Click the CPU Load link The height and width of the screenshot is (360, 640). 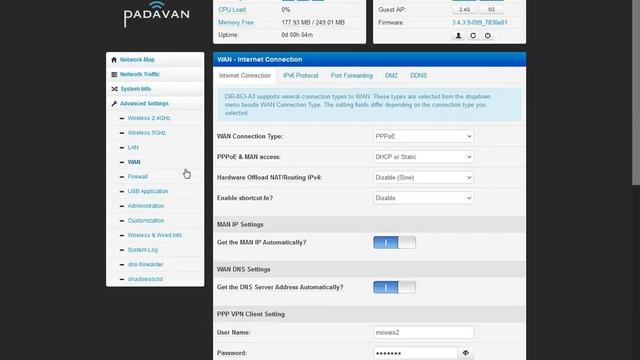[232, 9]
